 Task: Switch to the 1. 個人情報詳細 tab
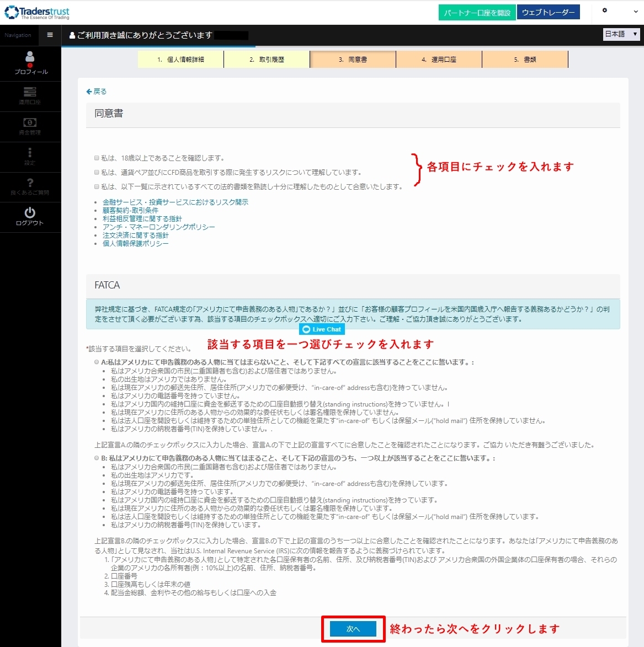click(181, 60)
